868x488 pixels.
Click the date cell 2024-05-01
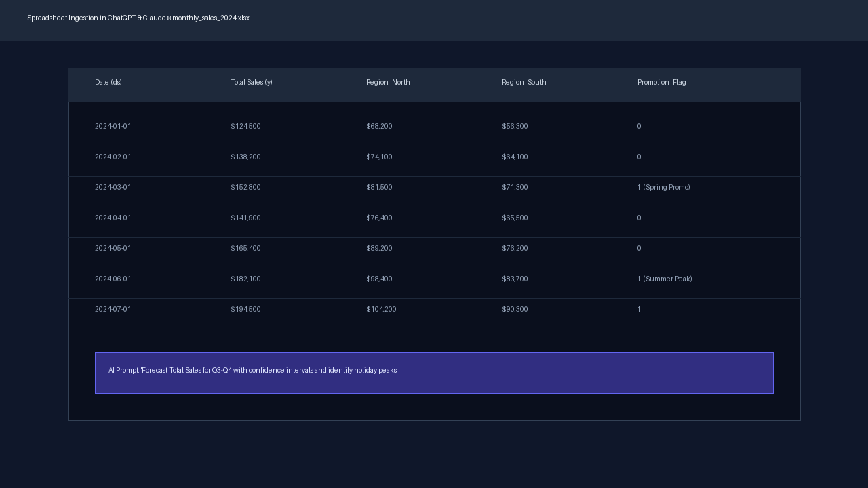(x=113, y=248)
